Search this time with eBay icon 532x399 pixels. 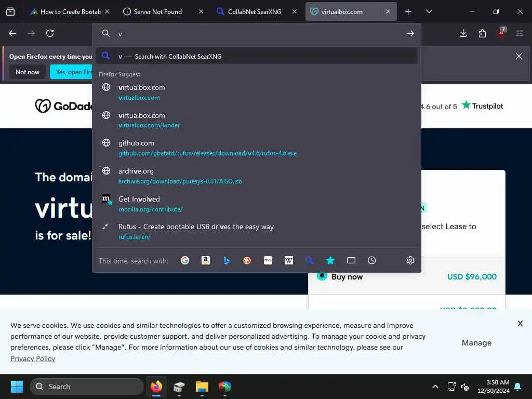pyautogui.click(x=268, y=260)
